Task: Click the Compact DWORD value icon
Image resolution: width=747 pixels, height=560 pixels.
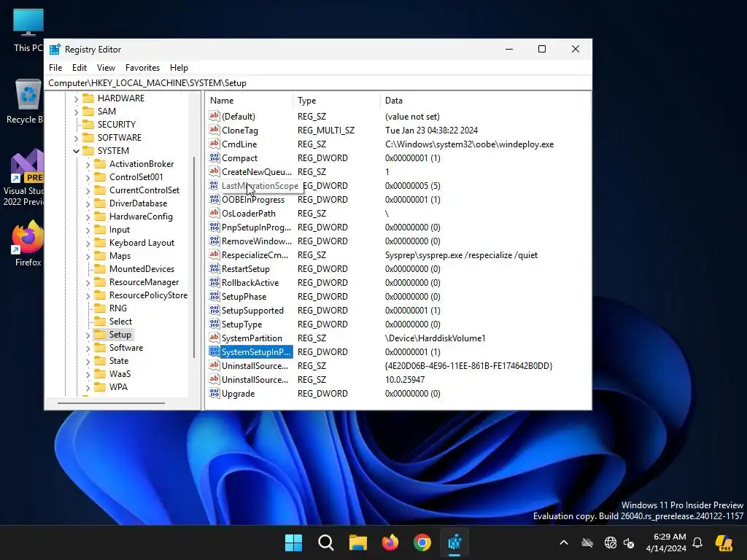Action: 214,157
